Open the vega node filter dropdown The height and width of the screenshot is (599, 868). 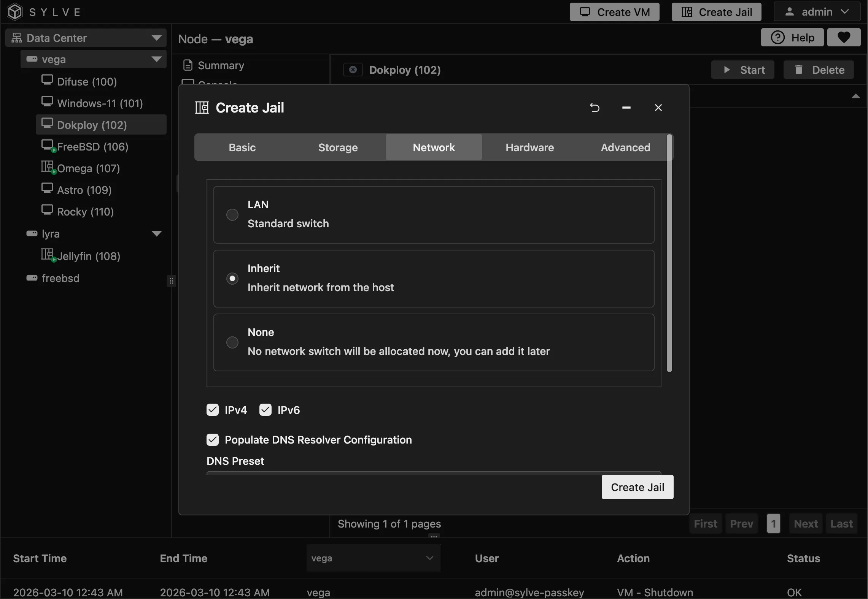pos(373,558)
